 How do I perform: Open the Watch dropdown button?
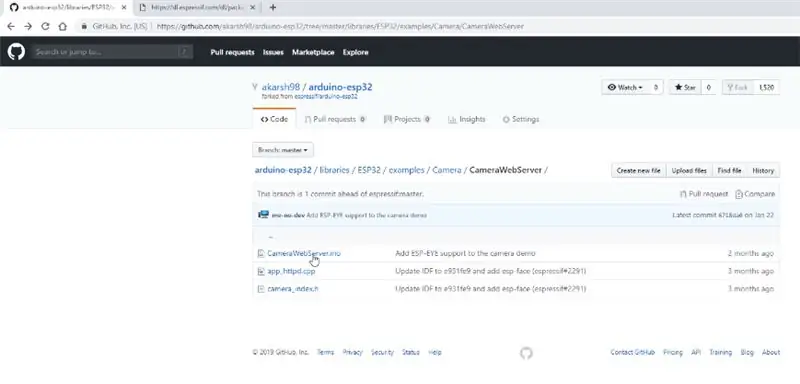tap(625, 87)
